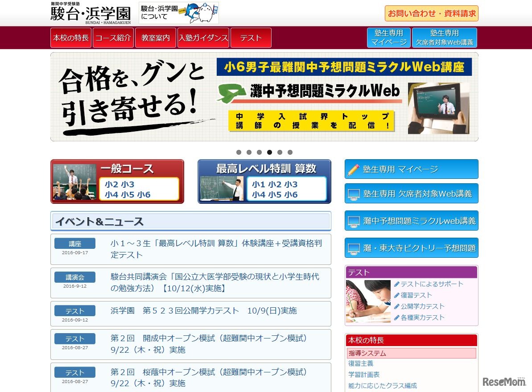Image resolution: width=532 pixels, height=392 pixels.
Task: Click teacher classroom photo in 一般コース card
Action: point(74,182)
